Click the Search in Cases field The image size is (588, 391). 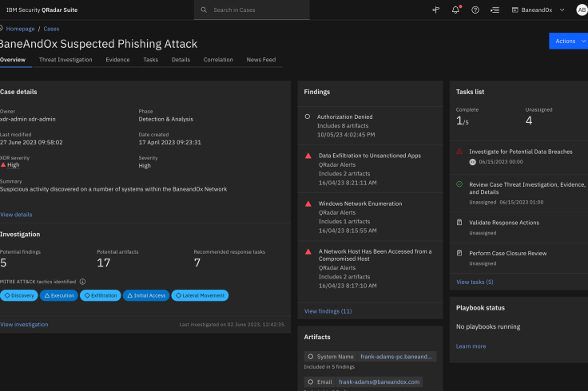252,10
